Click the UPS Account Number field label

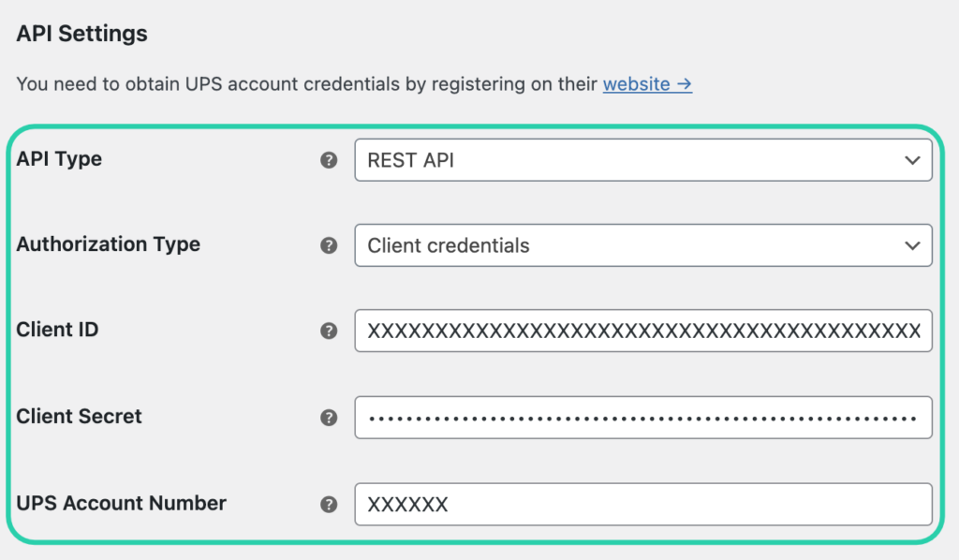(121, 504)
